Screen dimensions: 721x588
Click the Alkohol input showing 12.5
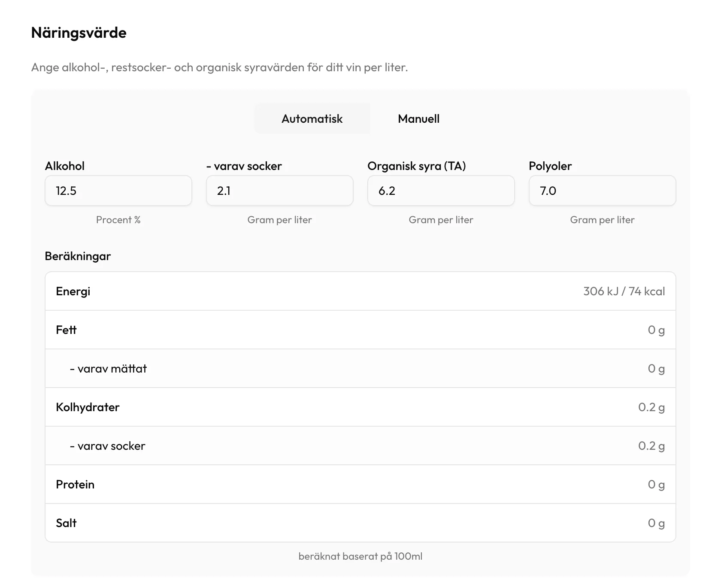[118, 191]
